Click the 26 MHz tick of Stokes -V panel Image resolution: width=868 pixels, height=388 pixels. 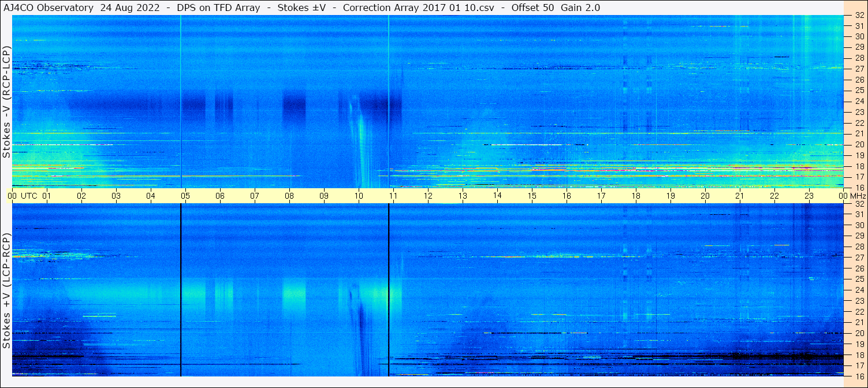[x=859, y=79]
